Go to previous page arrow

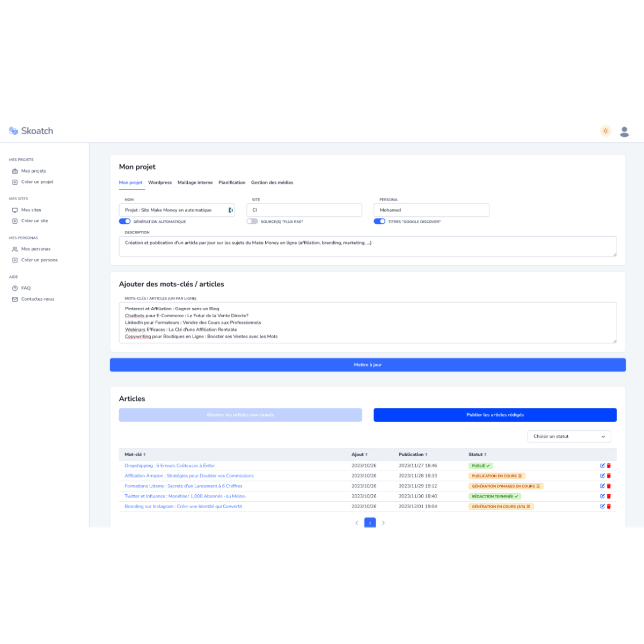tap(356, 523)
